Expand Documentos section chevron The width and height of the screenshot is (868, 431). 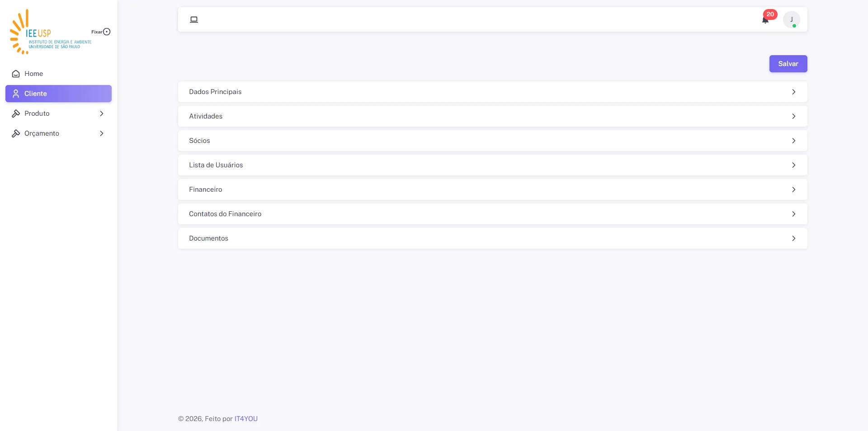point(793,238)
